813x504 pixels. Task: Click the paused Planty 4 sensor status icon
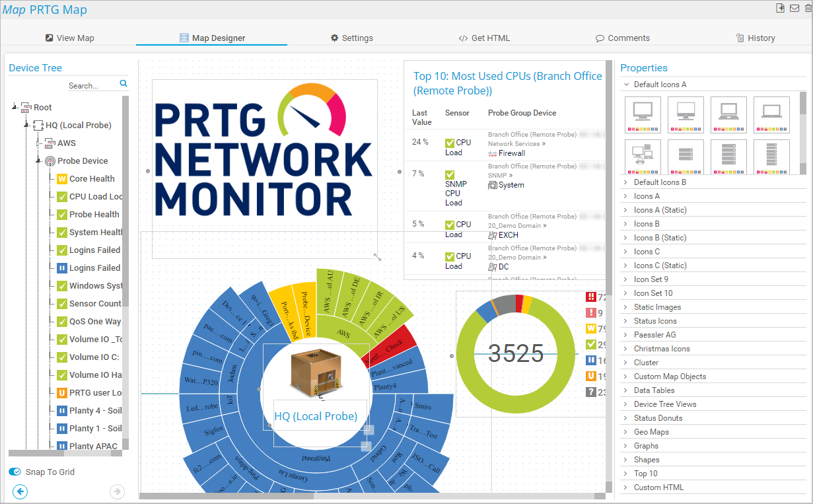tap(62, 411)
